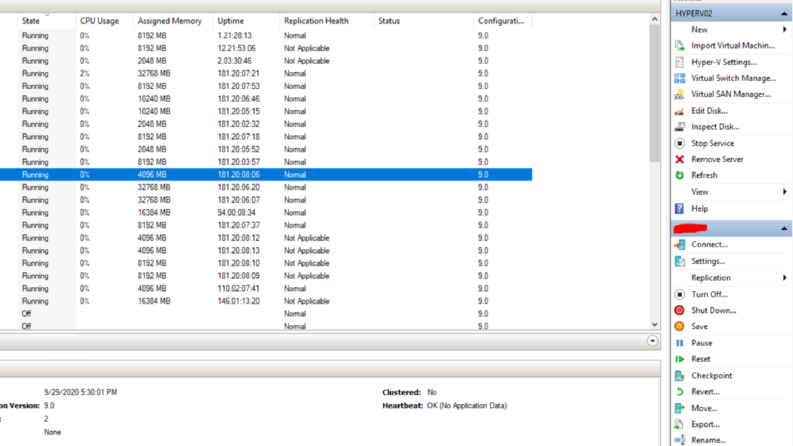Viewport: 793px width, 446px height.
Task: Click the Stop Service action
Action: click(713, 143)
